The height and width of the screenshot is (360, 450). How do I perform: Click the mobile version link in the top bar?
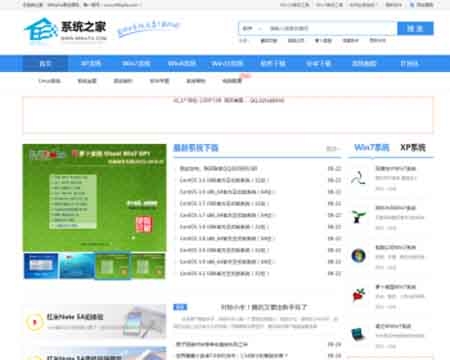pos(422,5)
